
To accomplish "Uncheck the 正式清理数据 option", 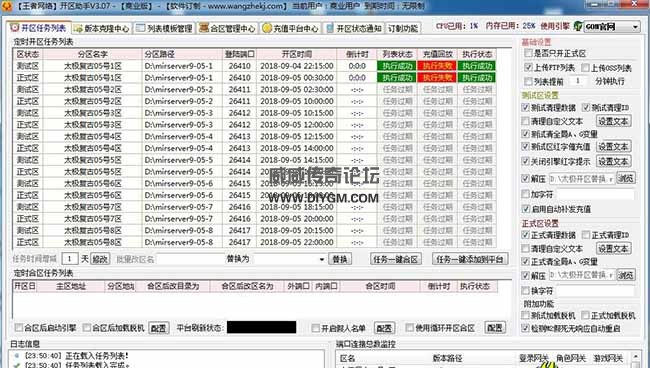I will (526, 235).
